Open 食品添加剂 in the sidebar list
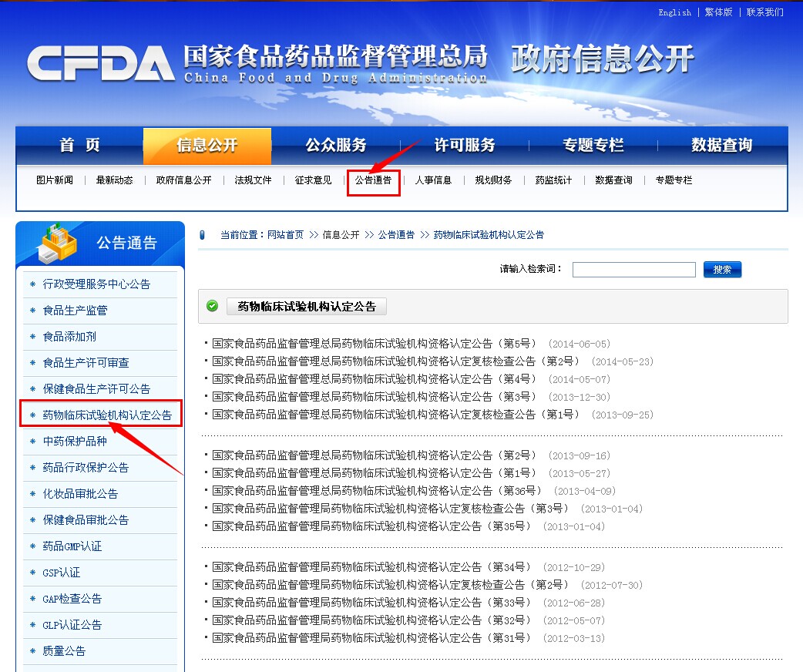 click(x=69, y=337)
